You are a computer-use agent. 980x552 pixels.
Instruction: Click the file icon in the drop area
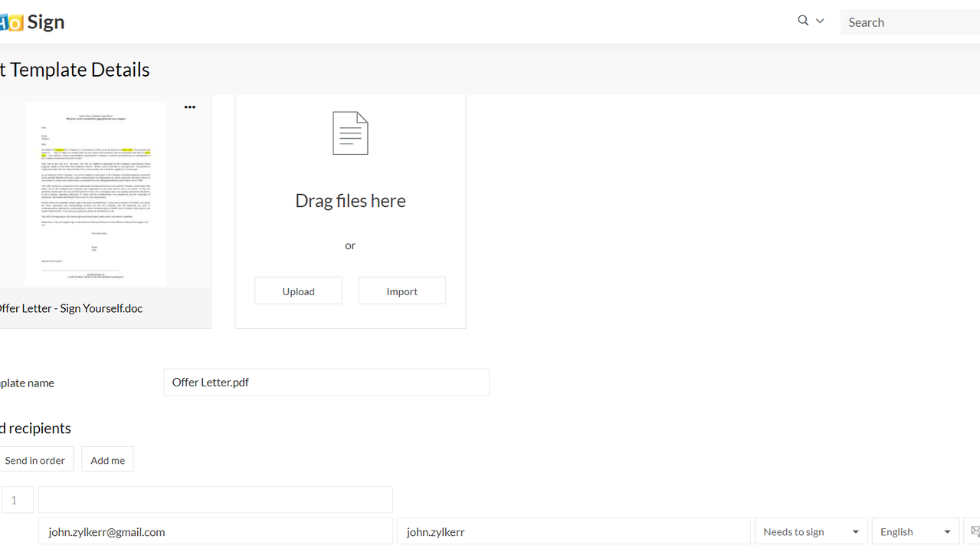350,133
